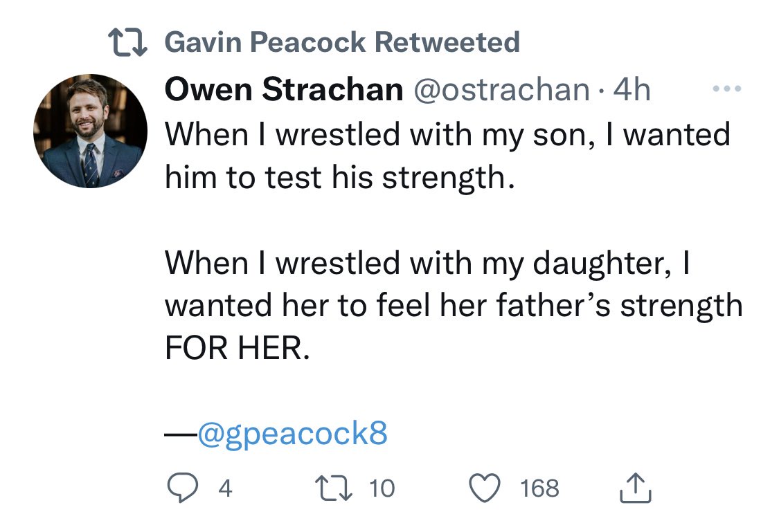779x532 pixels.
Task: Like the tweet with the heart icon
Action: (485, 488)
